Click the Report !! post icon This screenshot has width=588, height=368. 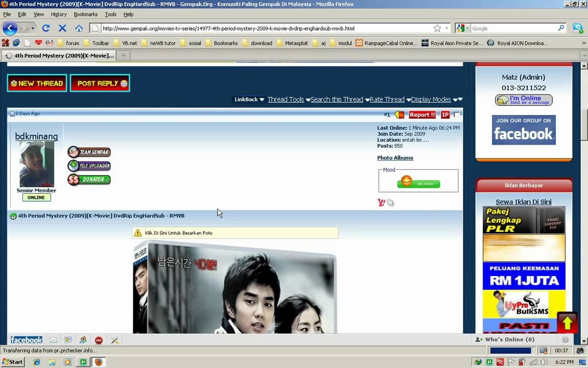tap(422, 114)
